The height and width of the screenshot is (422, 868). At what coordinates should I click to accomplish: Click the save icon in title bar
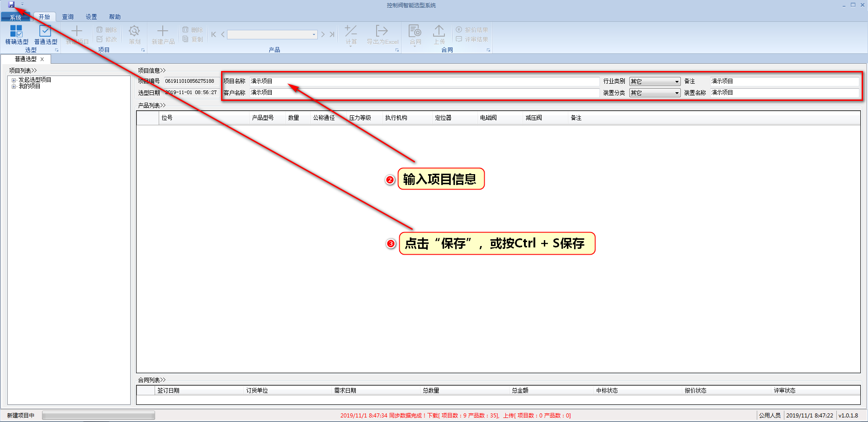(x=11, y=5)
